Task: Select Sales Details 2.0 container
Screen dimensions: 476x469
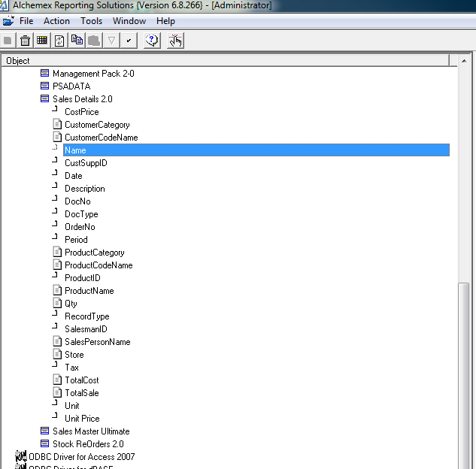Action: (82, 99)
